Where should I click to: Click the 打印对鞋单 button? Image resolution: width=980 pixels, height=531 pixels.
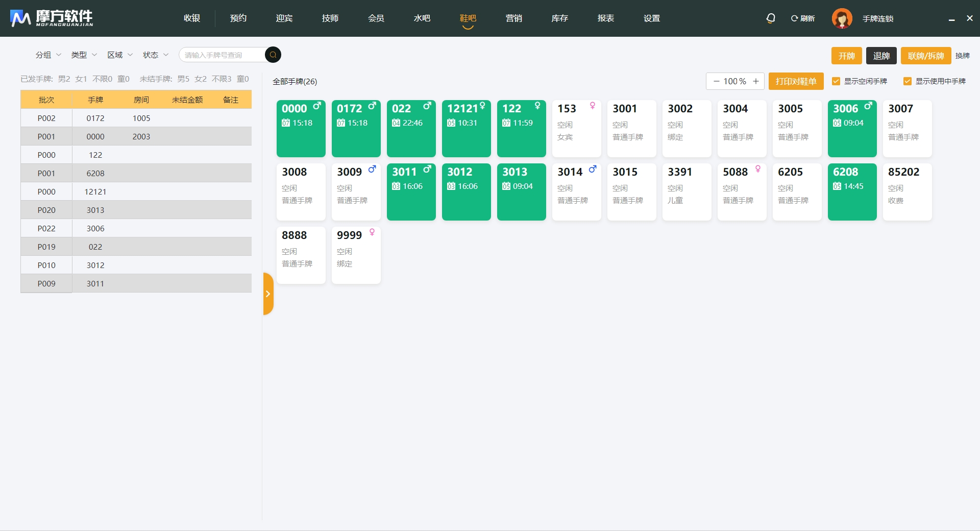796,81
